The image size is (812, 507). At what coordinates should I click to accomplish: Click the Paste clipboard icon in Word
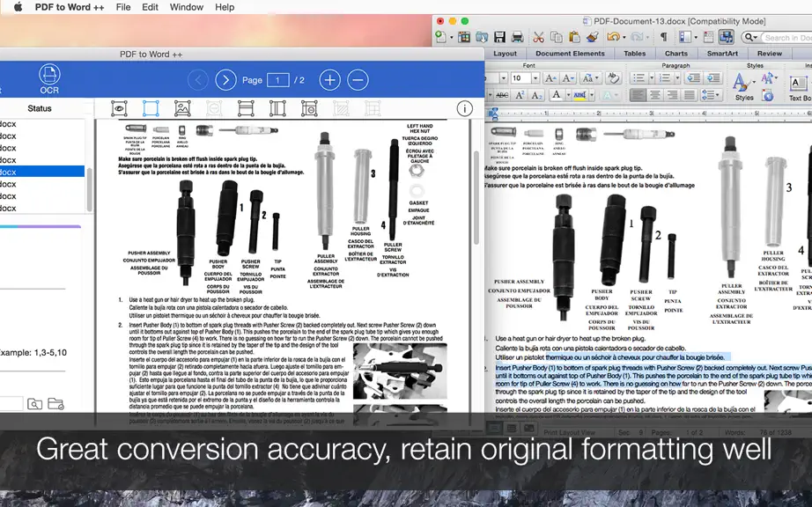tap(574, 37)
